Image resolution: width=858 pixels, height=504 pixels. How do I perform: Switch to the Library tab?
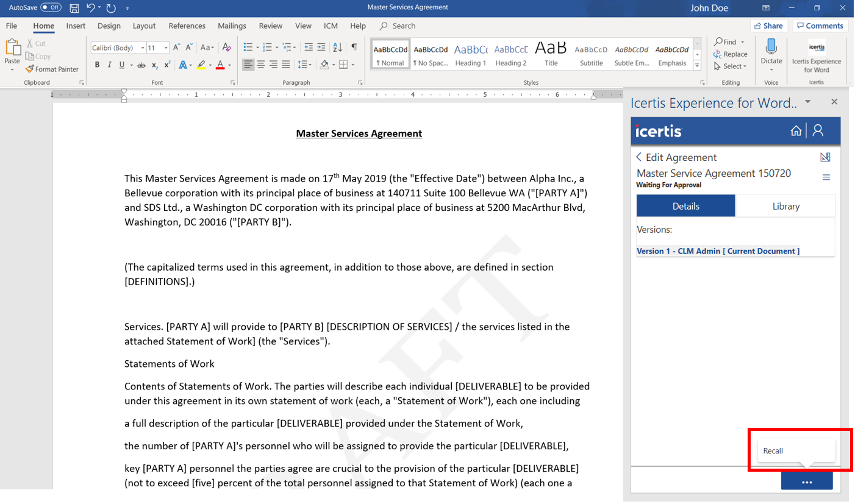tap(785, 206)
